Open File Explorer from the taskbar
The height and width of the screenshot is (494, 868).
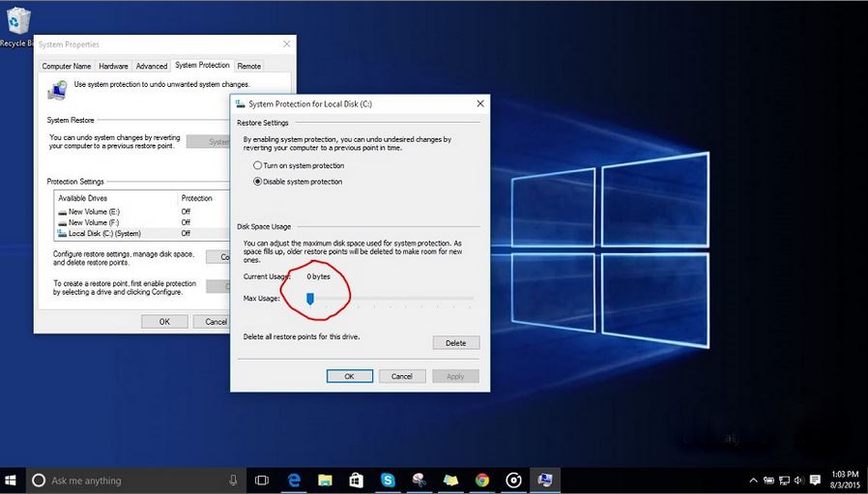pyautogui.click(x=325, y=480)
